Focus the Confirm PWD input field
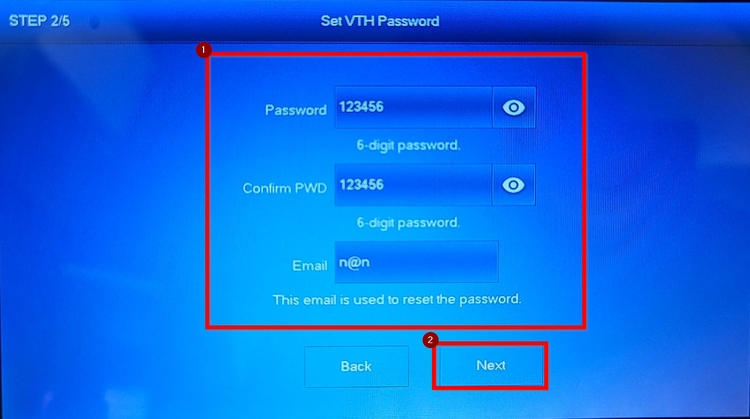 pyautogui.click(x=413, y=185)
